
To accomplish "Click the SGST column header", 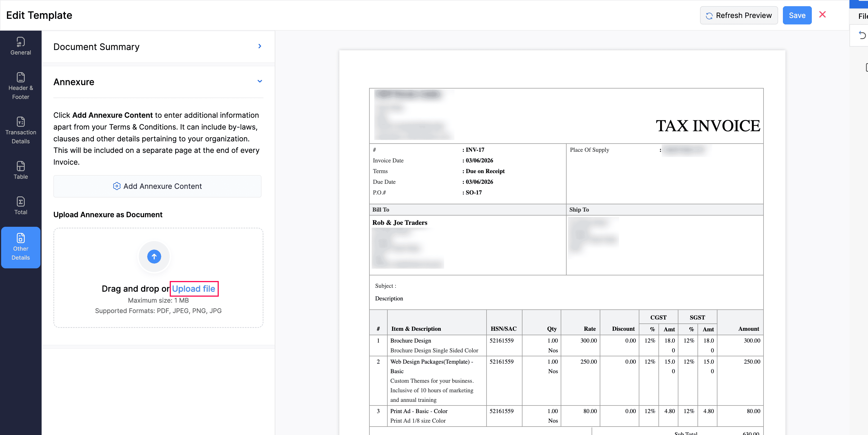I will pyautogui.click(x=697, y=318).
